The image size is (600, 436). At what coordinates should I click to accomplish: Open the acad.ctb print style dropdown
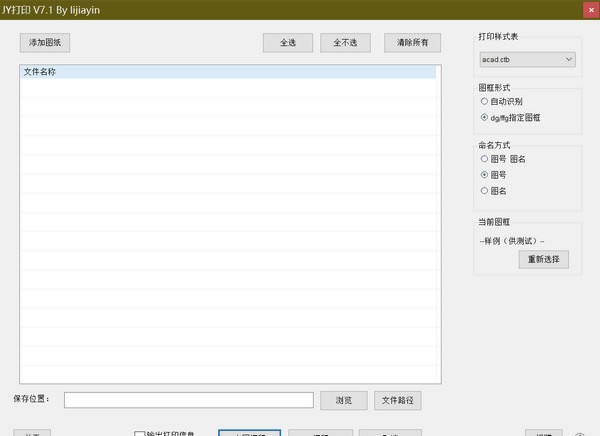(527, 60)
